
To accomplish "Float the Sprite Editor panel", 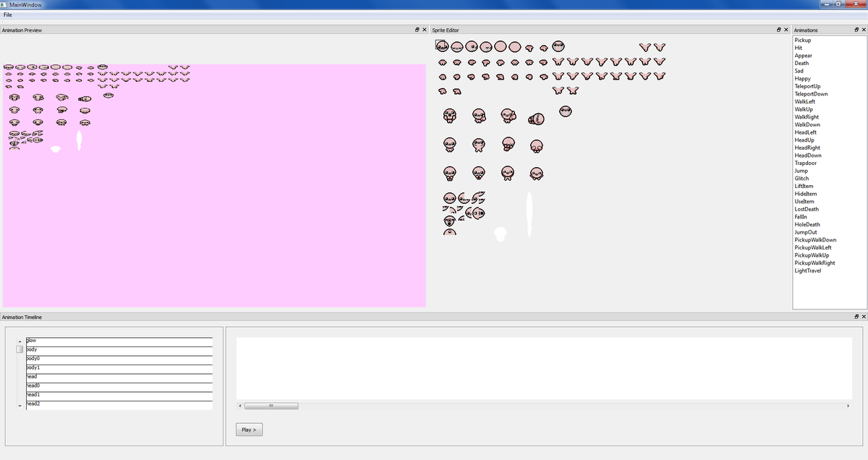I will click(778, 30).
